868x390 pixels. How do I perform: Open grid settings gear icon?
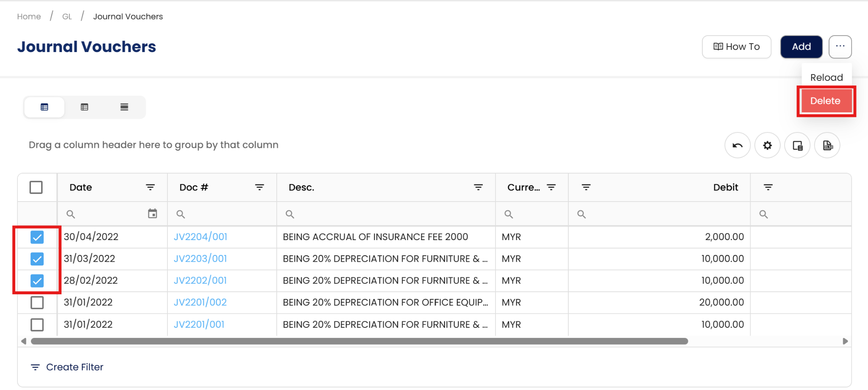(x=767, y=146)
